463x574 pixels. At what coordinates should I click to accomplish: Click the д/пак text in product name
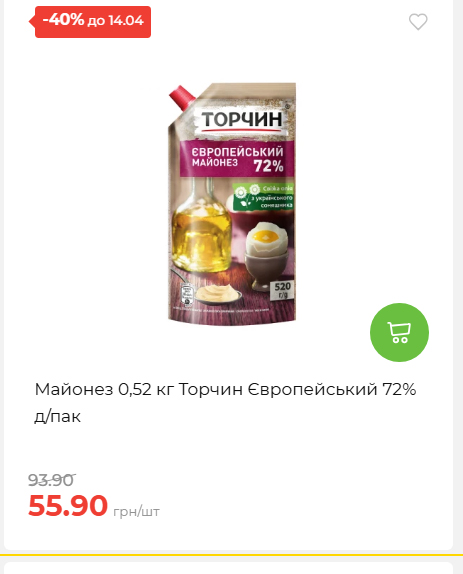57,416
